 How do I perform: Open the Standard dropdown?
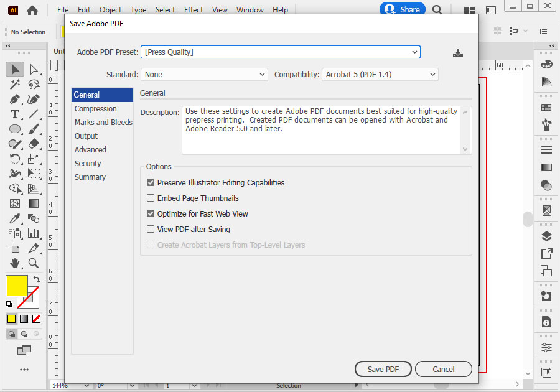tap(204, 74)
